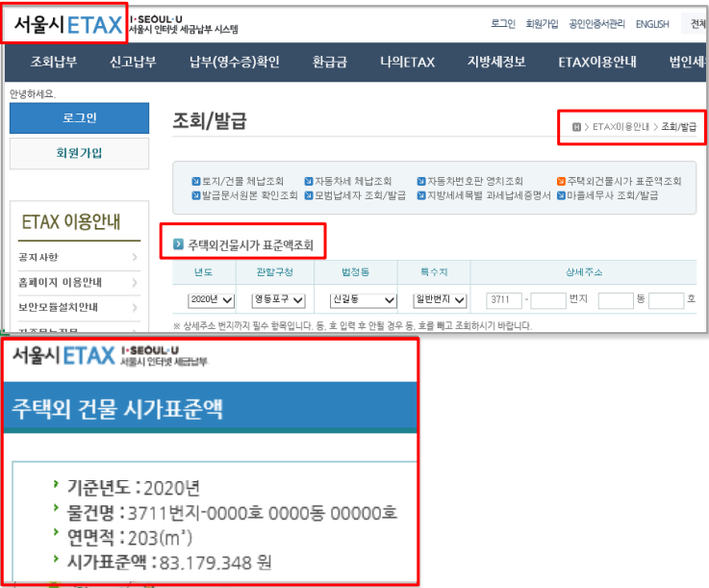This screenshot has height=588, width=709.
Task: Open the 특수지 dropdown showing 일반번지
Action: [440, 300]
